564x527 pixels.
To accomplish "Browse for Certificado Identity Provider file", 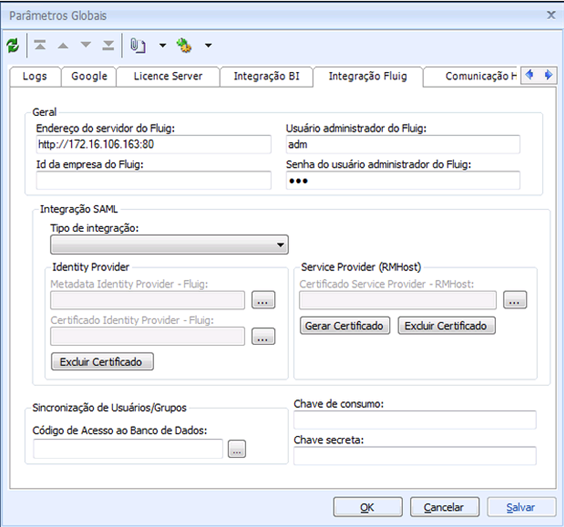I will pos(263,336).
